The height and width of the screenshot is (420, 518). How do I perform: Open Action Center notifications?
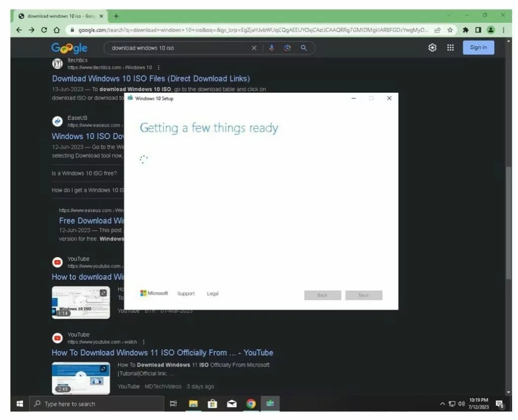coord(500,404)
